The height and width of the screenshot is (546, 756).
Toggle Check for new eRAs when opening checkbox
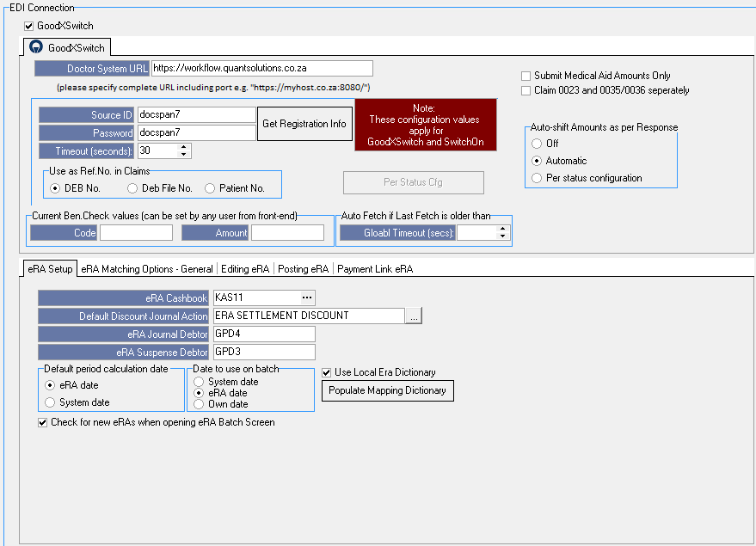click(x=42, y=423)
